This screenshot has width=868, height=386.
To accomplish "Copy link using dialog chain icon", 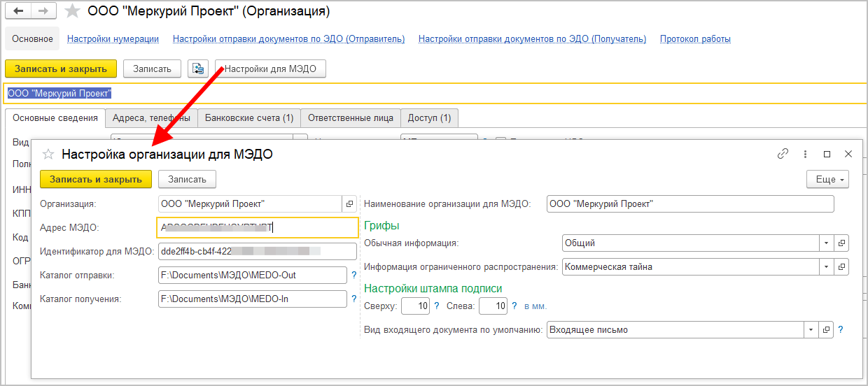I will click(783, 154).
